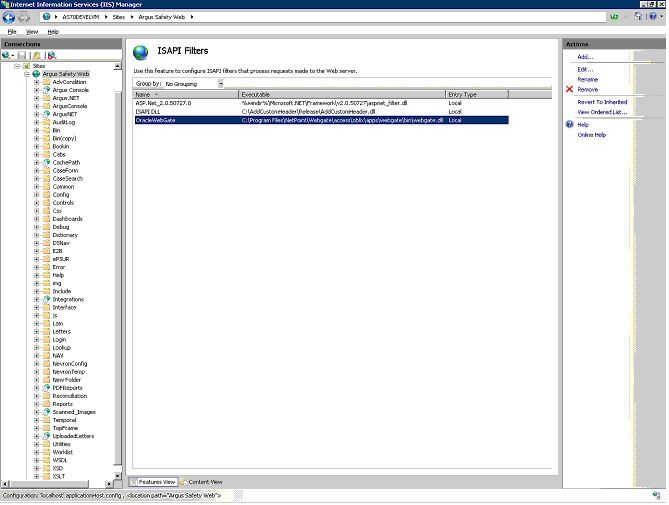Click the Save connections disk icon
The image size is (669, 505).
tap(22, 55)
